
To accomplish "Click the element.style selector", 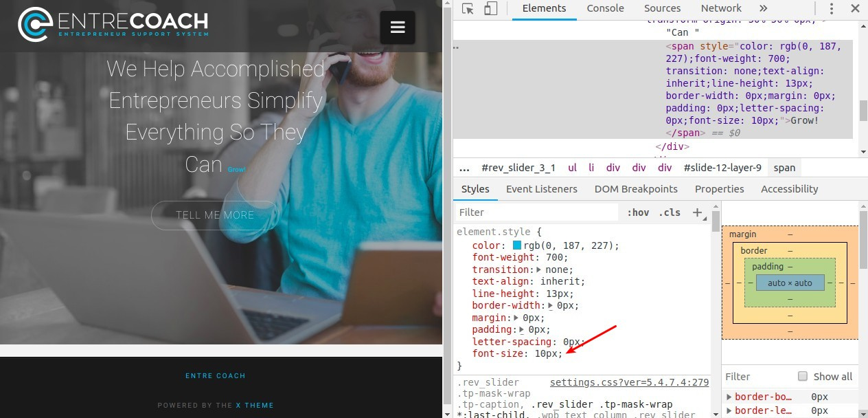I will 494,232.
